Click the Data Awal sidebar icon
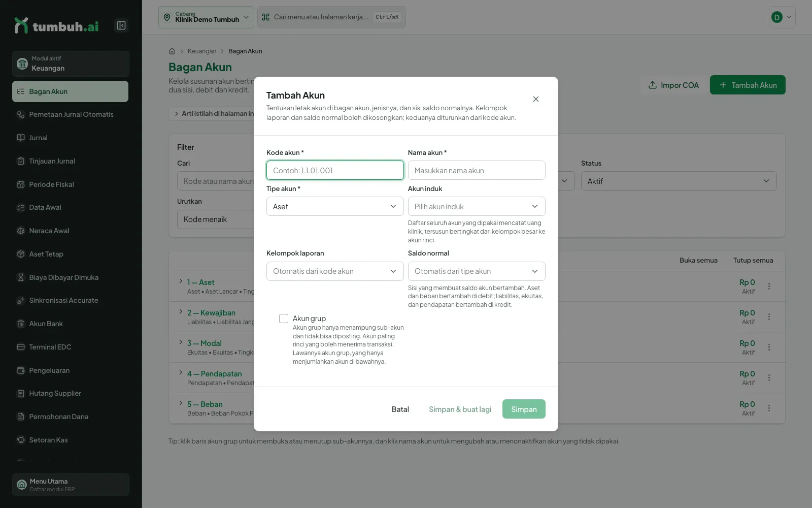812x508 pixels. [x=21, y=207]
